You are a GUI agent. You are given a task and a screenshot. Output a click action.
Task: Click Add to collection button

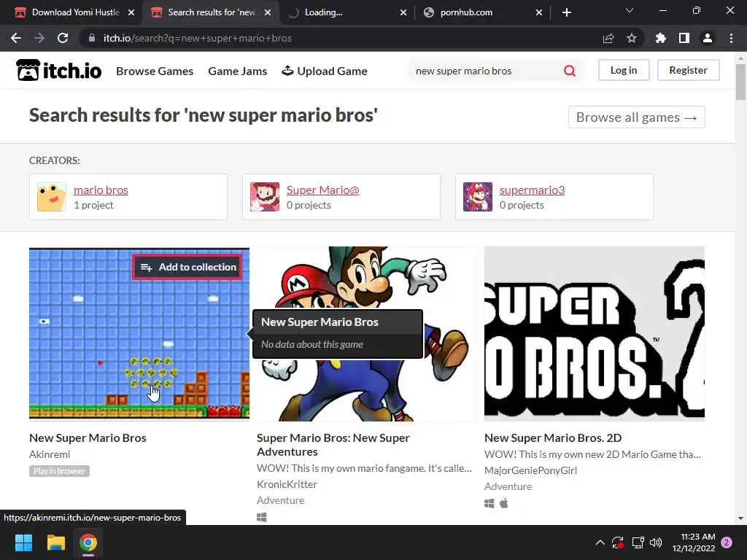187,267
